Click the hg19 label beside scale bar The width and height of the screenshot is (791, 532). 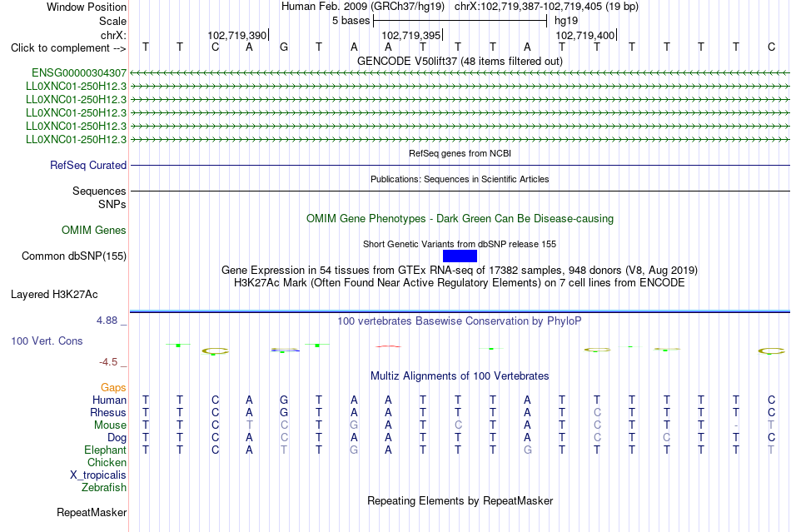(566, 21)
